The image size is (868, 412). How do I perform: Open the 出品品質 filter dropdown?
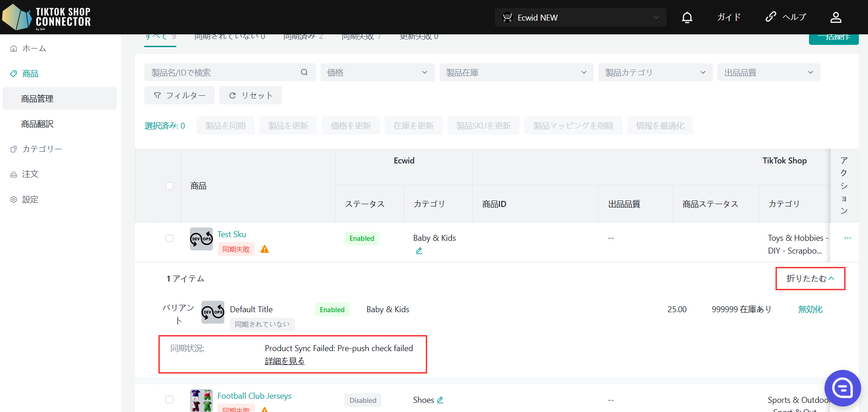coord(769,72)
